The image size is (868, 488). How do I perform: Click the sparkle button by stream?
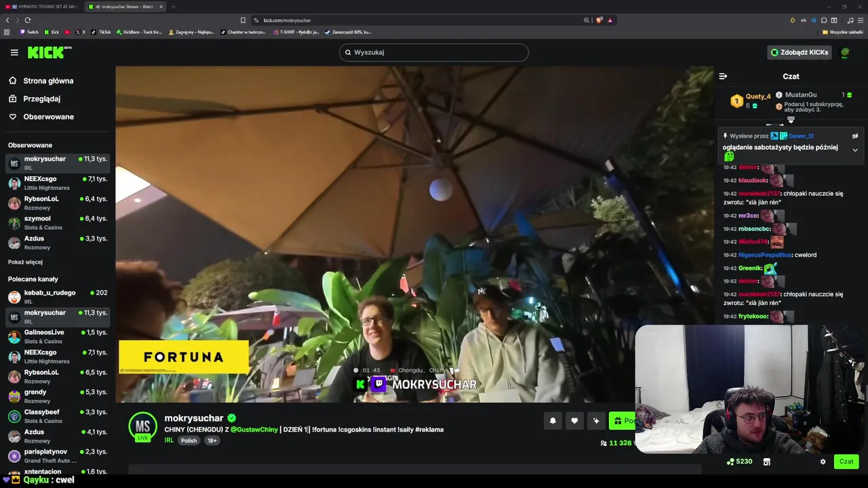(596, 421)
